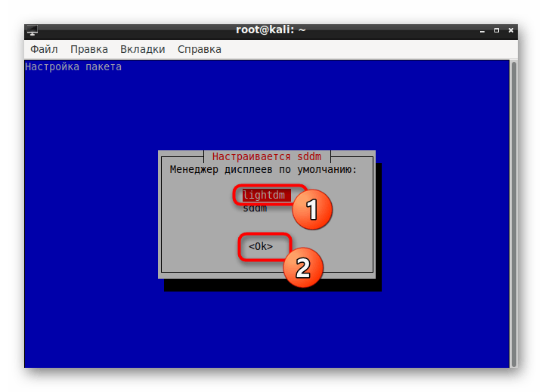This screenshot has height=392, width=542.
Task: Click the root@kali: ~ window title
Action: click(x=271, y=30)
